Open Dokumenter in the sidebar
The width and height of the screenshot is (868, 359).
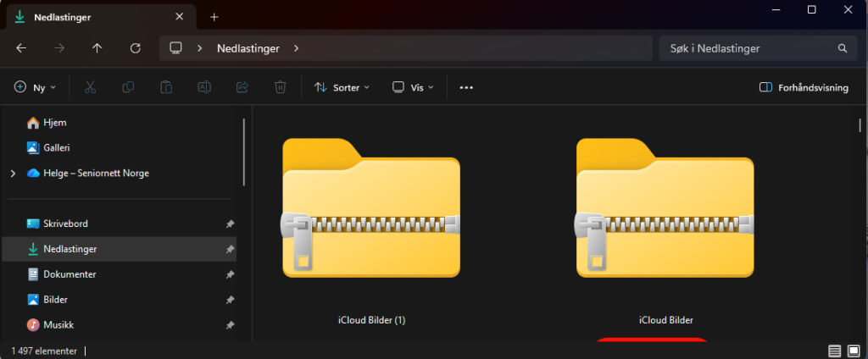(70, 274)
